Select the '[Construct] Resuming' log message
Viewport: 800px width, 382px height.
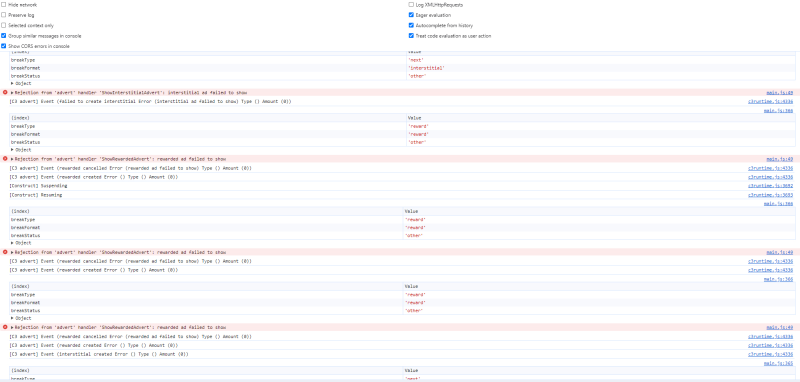[x=36, y=195]
